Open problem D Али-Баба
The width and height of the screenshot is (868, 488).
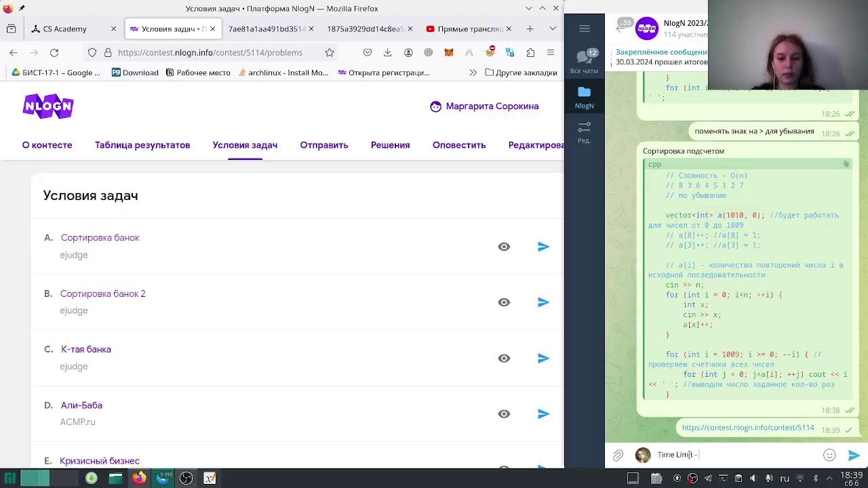(81, 405)
